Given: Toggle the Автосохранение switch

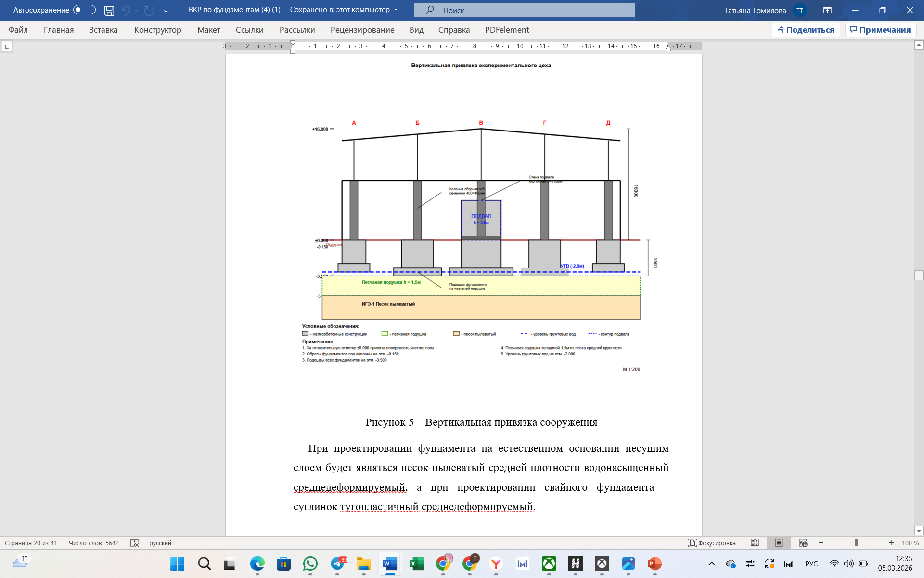Looking at the screenshot, I should click(84, 10).
